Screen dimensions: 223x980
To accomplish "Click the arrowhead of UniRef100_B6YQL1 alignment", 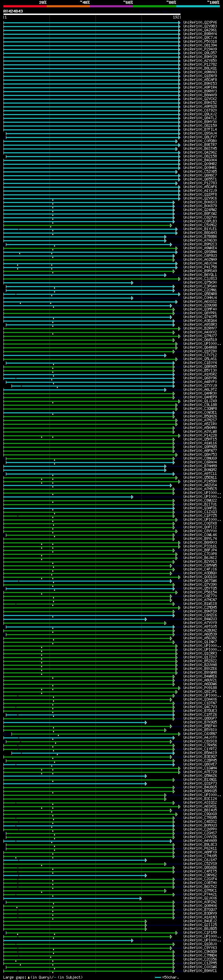I will [165, 275].
